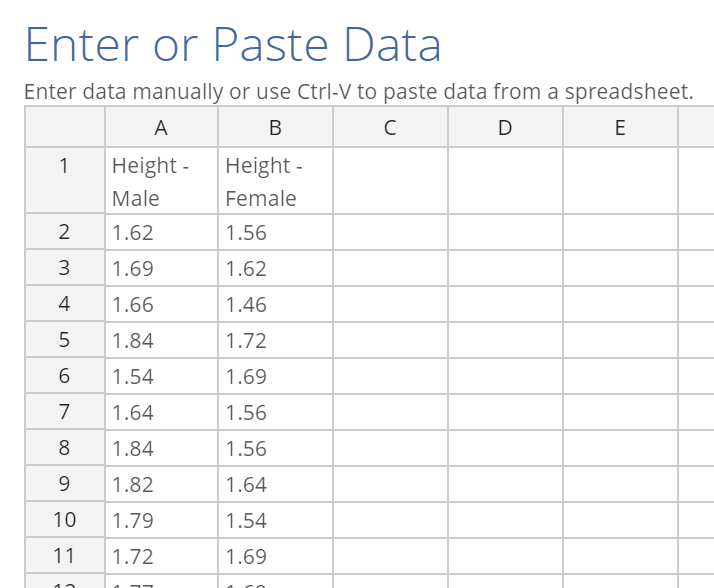
Task: Click cell B5 containing 1.72
Action: tap(275, 340)
